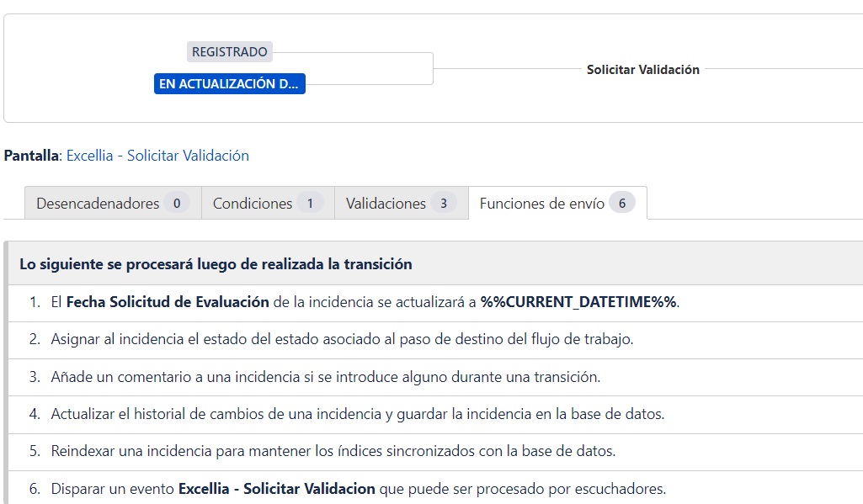Screen dimensions: 863x504
Task: Open the Excellia - Solicitar Validación screen link
Action: [157, 156]
